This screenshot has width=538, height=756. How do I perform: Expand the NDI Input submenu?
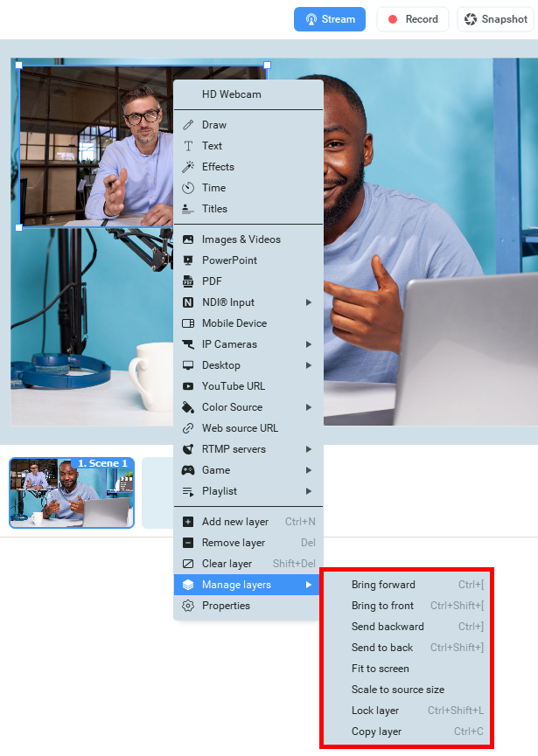tap(308, 302)
